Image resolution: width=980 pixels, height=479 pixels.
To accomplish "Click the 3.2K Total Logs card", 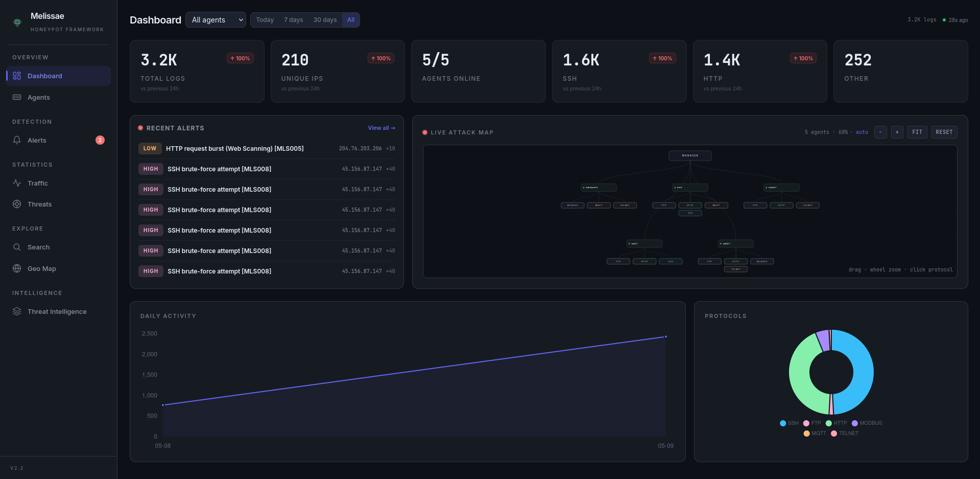I will tap(197, 72).
